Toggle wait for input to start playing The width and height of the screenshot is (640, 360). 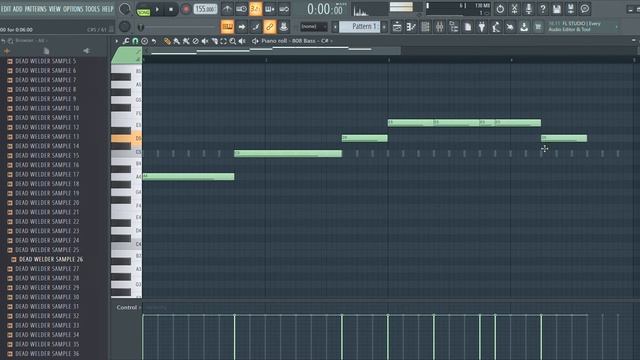point(241,9)
